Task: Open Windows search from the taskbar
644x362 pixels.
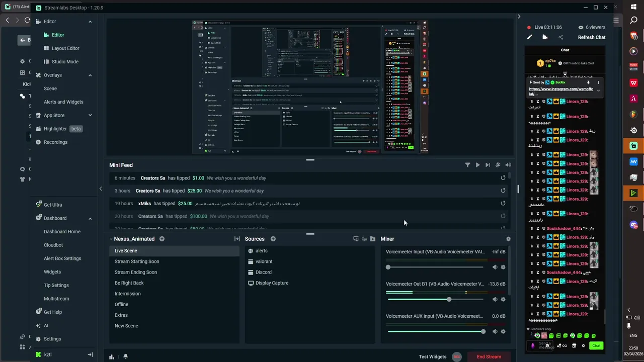Action: point(633,21)
